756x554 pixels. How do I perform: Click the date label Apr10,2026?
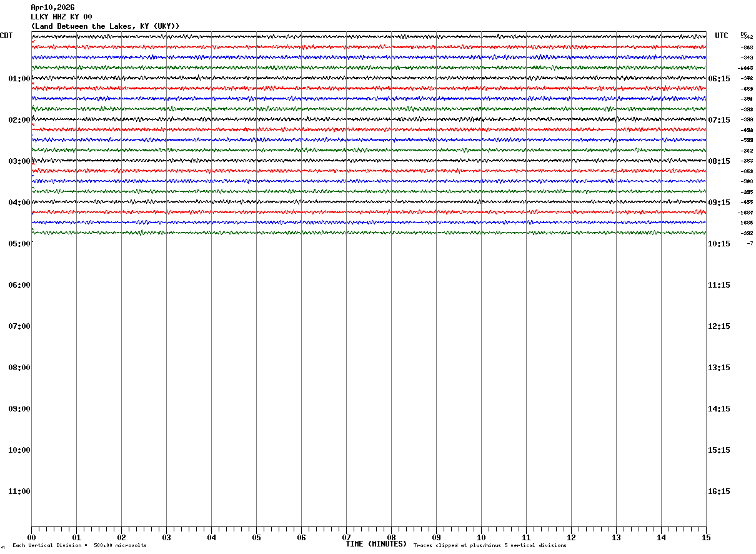(x=52, y=8)
